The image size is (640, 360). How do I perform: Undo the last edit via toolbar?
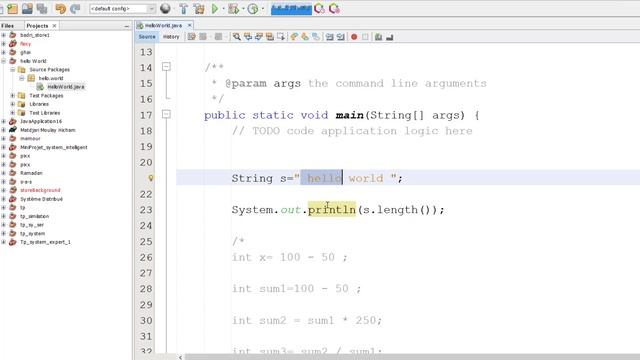coord(60,8)
